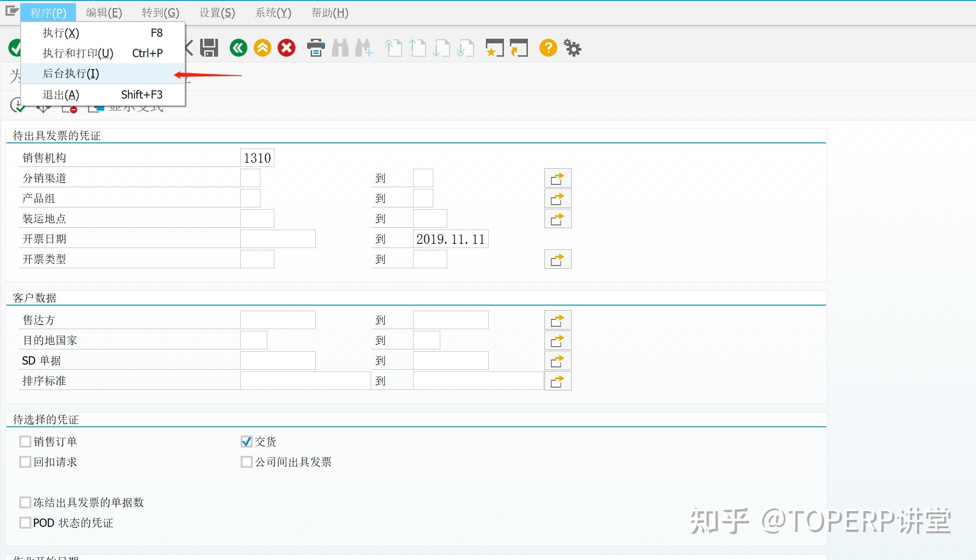Image resolution: width=976 pixels, height=560 pixels.
Task: Open the 设置(S) menu
Action: (216, 12)
